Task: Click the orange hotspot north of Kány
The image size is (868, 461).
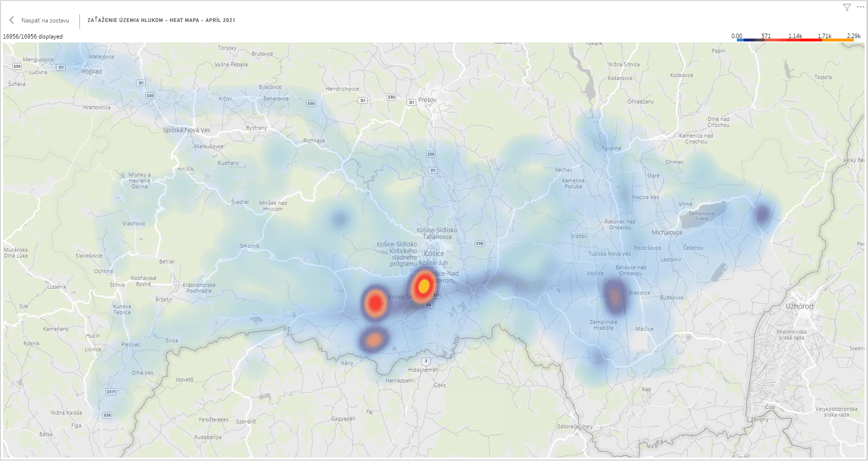Action: (374, 340)
